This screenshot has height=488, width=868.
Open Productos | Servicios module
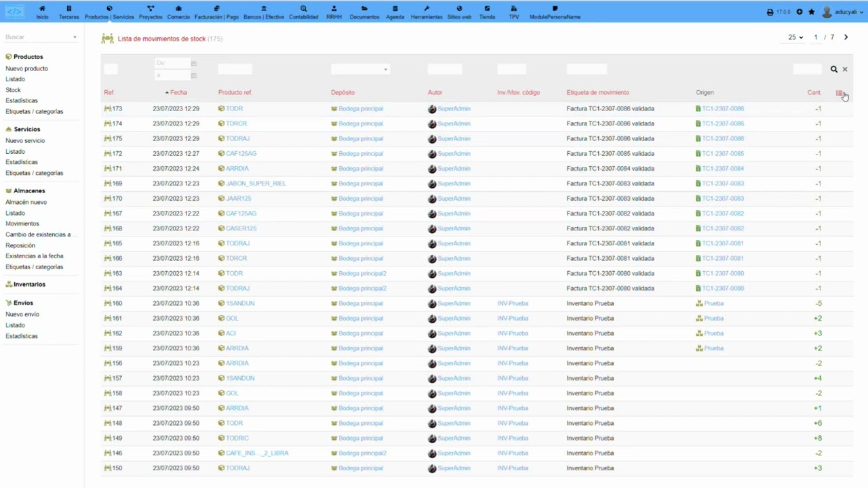point(109,13)
